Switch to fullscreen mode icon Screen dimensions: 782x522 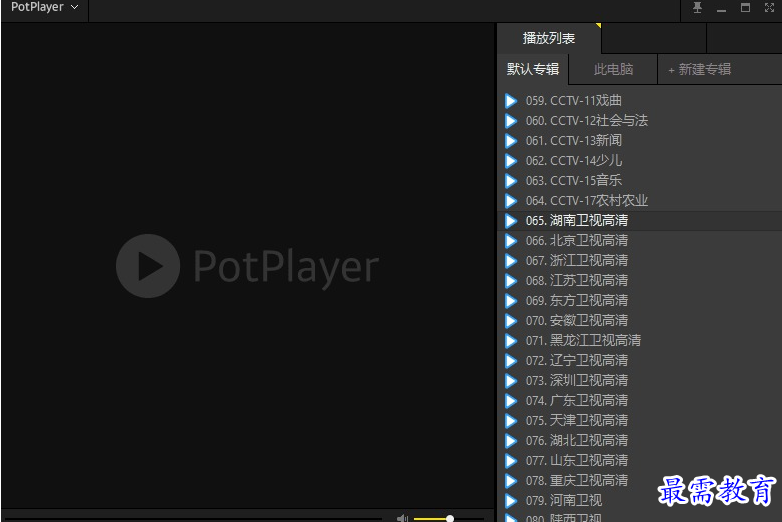coord(769,7)
